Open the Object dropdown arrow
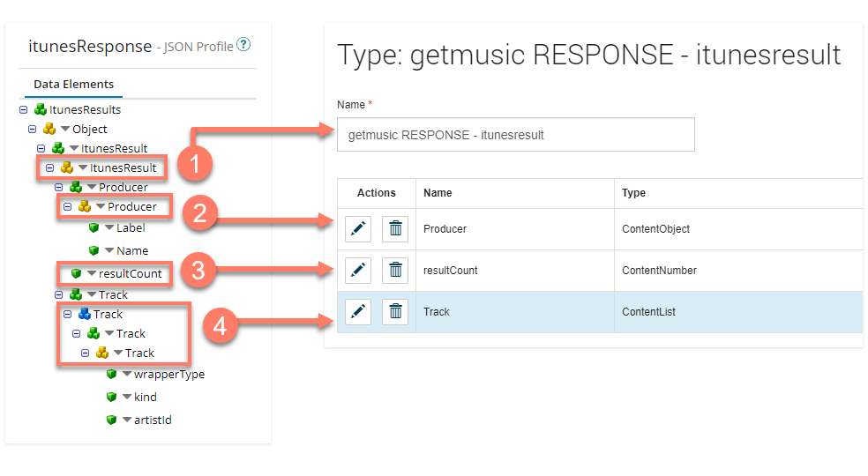 pyautogui.click(x=65, y=129)
